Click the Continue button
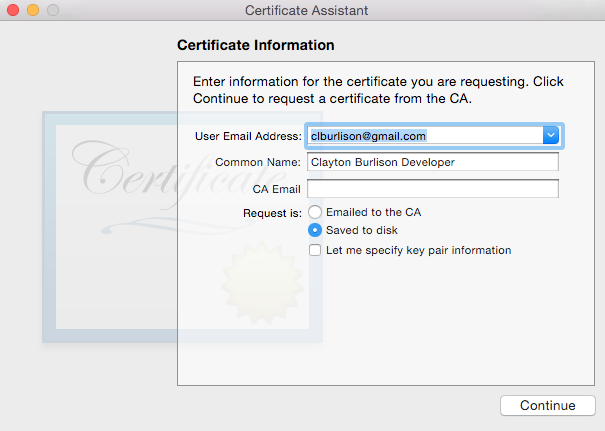 pos(548,406)
